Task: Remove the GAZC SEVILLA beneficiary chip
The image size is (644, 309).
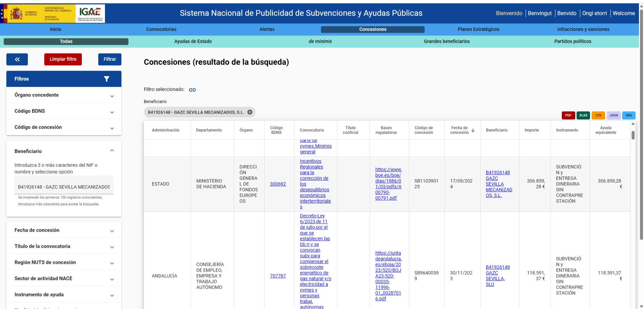Action: coord(250,112)
